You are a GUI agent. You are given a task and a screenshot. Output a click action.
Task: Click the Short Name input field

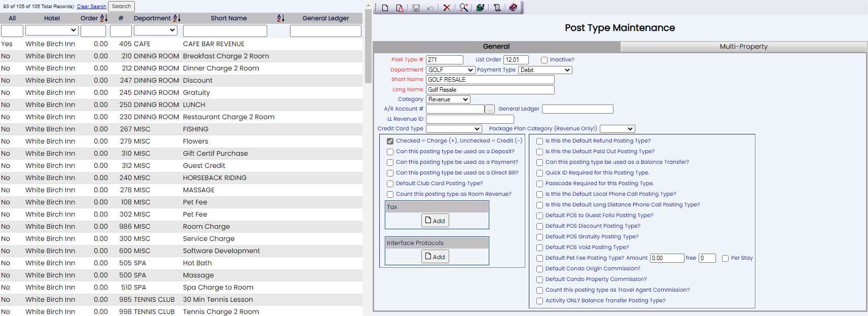490,80
